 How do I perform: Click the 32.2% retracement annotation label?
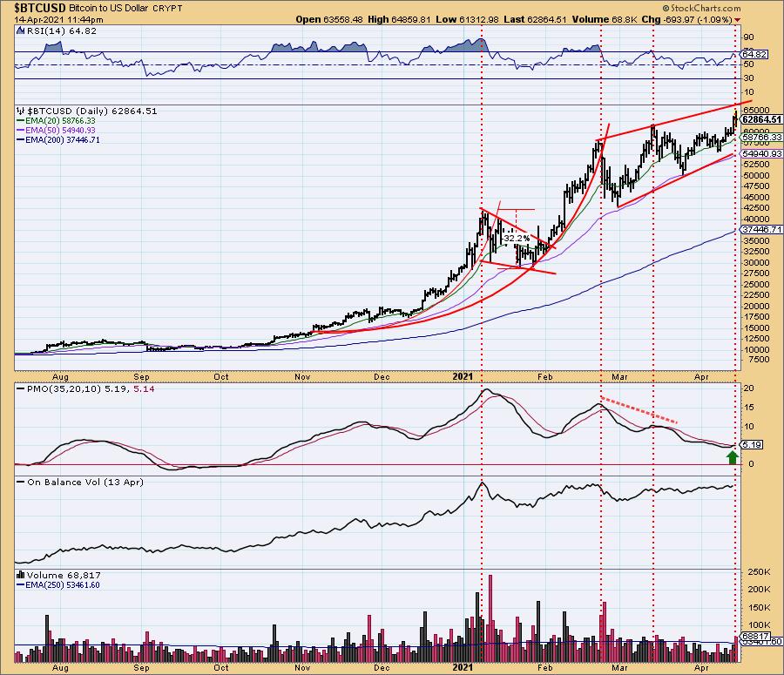[517, 239]
